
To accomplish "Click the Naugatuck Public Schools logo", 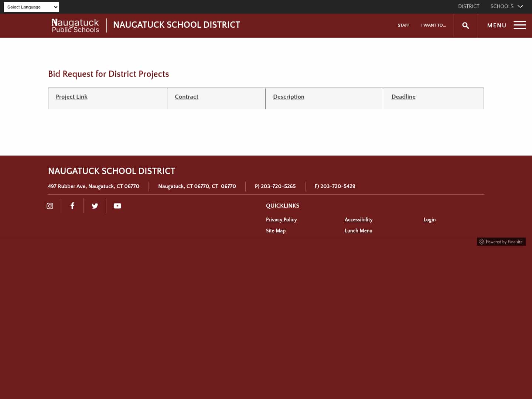I will [75, 25].
